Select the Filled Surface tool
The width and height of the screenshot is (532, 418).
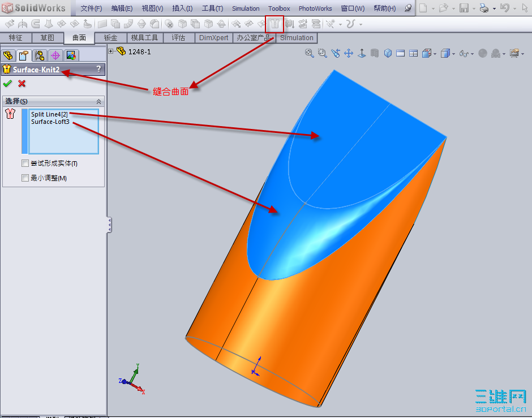tap(74, 24)
